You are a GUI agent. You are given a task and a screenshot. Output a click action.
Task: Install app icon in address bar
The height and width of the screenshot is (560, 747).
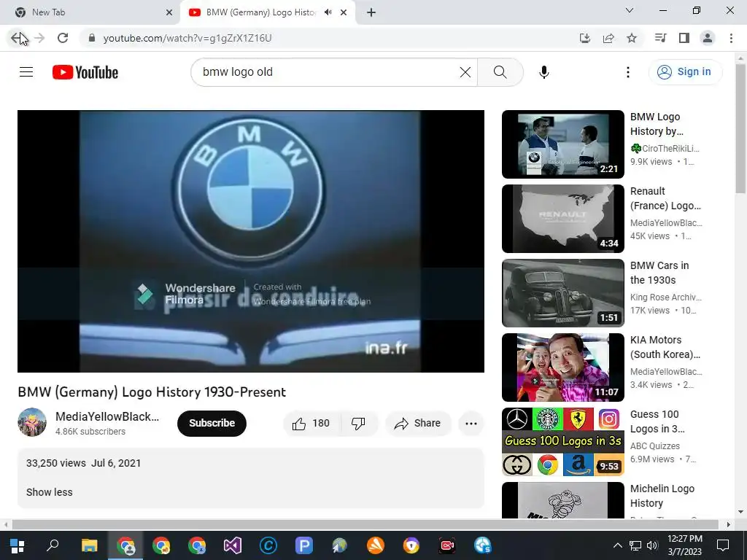[x=584, y=38]
